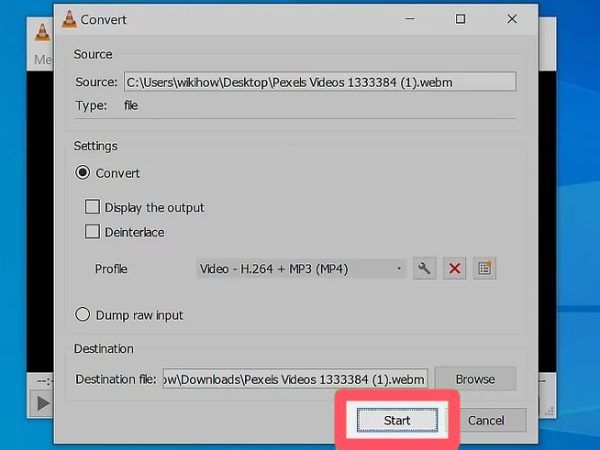Open the Profile dropdown Video - H.264 + MP3 (MP4)
600x450 pixels.
click(x=301, y=269)
